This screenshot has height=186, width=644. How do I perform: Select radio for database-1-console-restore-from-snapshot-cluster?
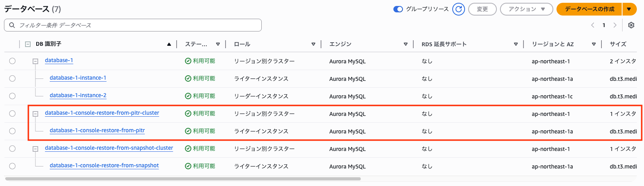[x=12, y=149]
